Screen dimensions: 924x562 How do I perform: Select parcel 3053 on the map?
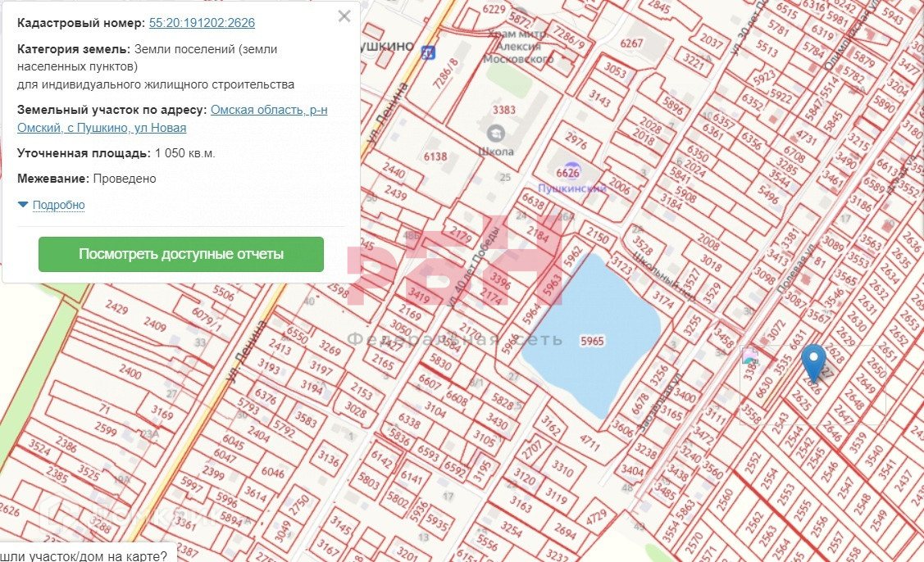coord(615,70)
